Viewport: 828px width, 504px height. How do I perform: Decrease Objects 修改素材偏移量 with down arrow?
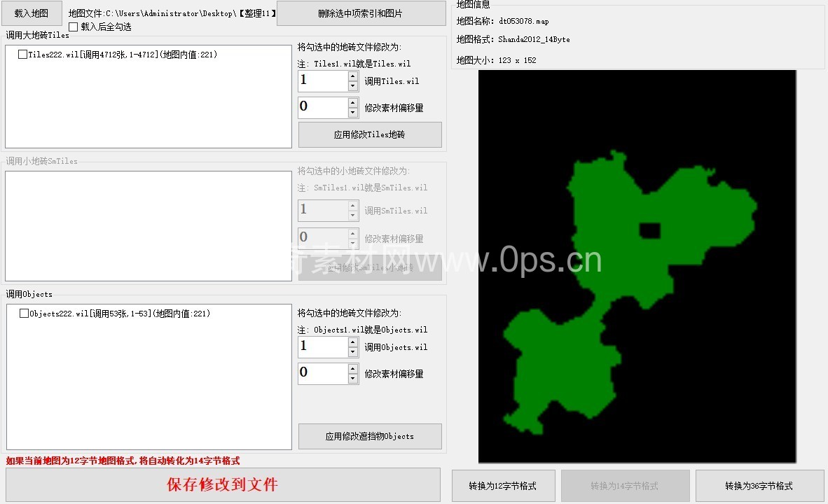(x=353, y=379)
